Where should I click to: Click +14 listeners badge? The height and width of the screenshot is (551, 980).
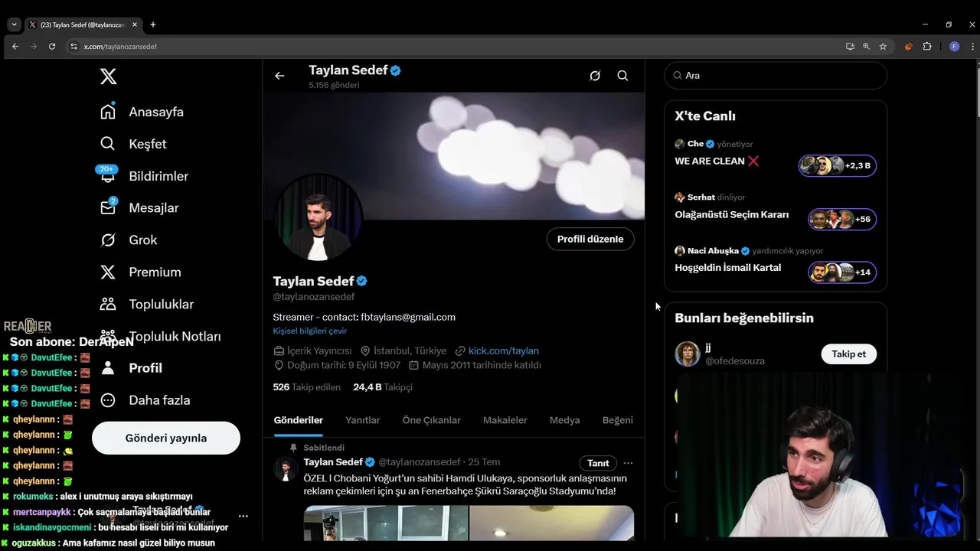[842, 272]
